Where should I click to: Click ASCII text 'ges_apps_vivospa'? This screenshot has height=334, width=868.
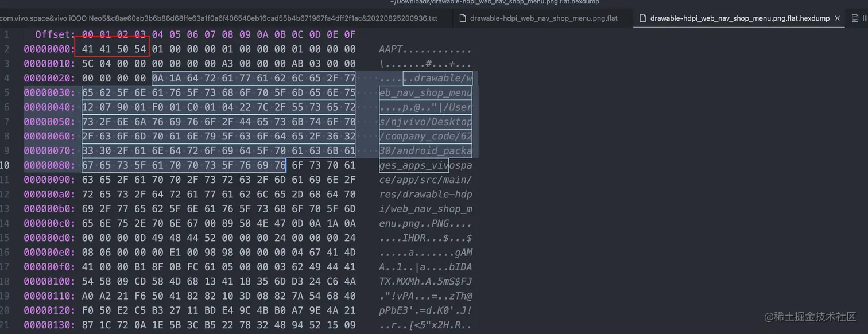pyautogui.click(x=425, y=165)
